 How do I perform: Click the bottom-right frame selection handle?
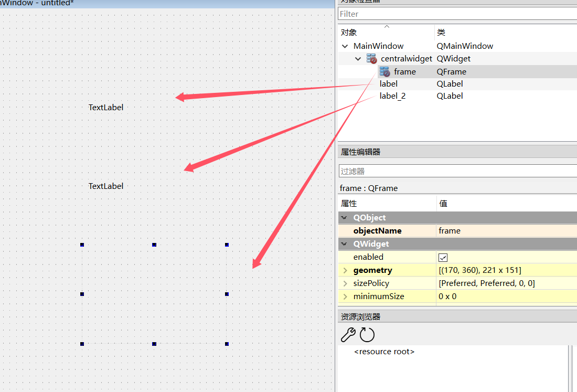click(x=227, y=344)
